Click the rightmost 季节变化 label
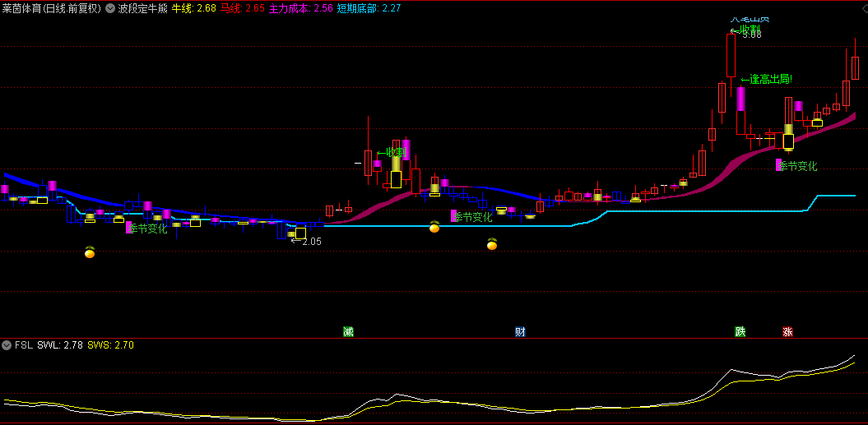Image resolution: width=868 pixels, height=425 pixels. pos(796,165)
